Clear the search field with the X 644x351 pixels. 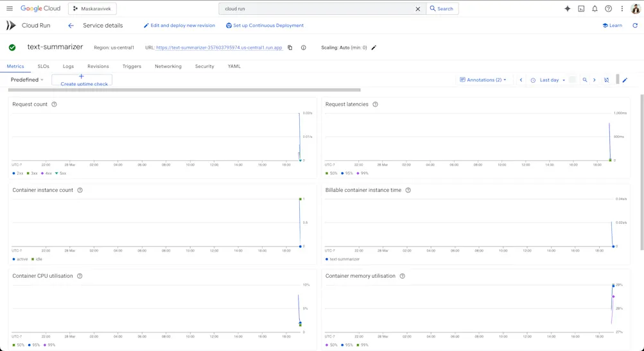click(418, 8)
